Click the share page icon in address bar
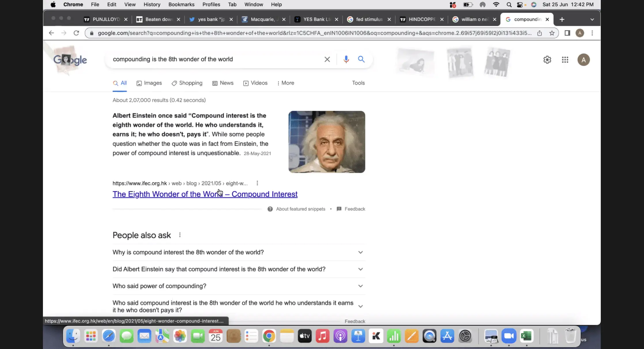Image resolution: width=644 pixels, height=349 pixels. coord(539,33)
